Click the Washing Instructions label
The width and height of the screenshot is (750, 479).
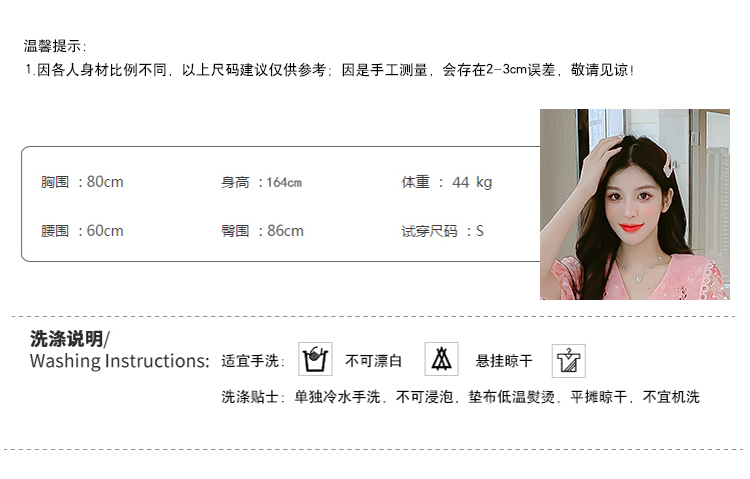[120, 361]
